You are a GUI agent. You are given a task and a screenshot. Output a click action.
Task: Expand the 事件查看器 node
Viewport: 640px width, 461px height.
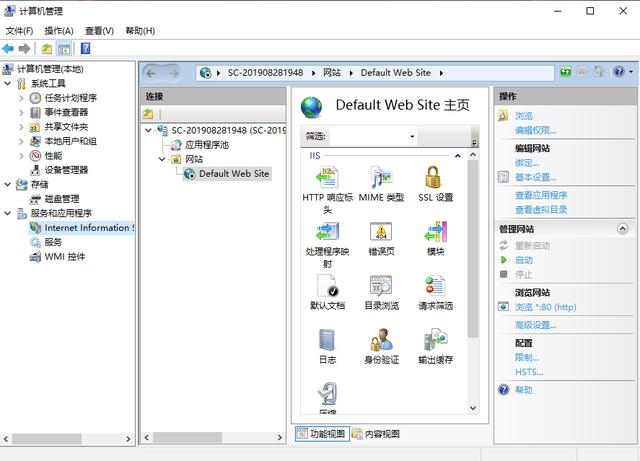click(21, 112)
